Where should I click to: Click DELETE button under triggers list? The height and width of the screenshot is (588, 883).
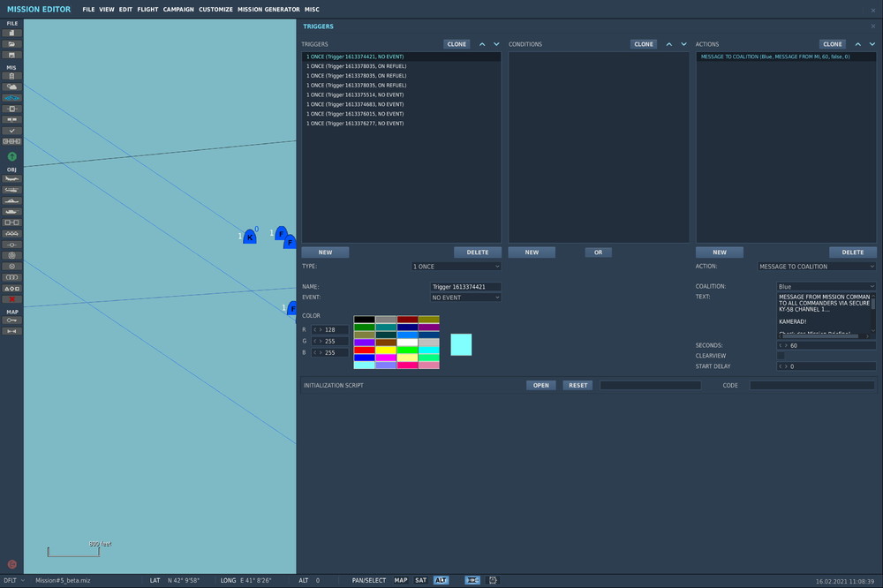click(x=478, y=253)
